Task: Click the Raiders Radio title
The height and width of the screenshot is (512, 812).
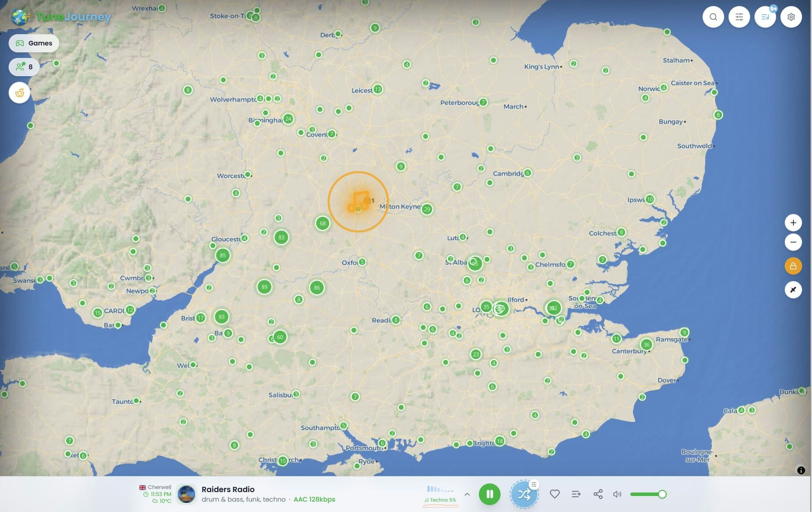Action: [228, 489]
